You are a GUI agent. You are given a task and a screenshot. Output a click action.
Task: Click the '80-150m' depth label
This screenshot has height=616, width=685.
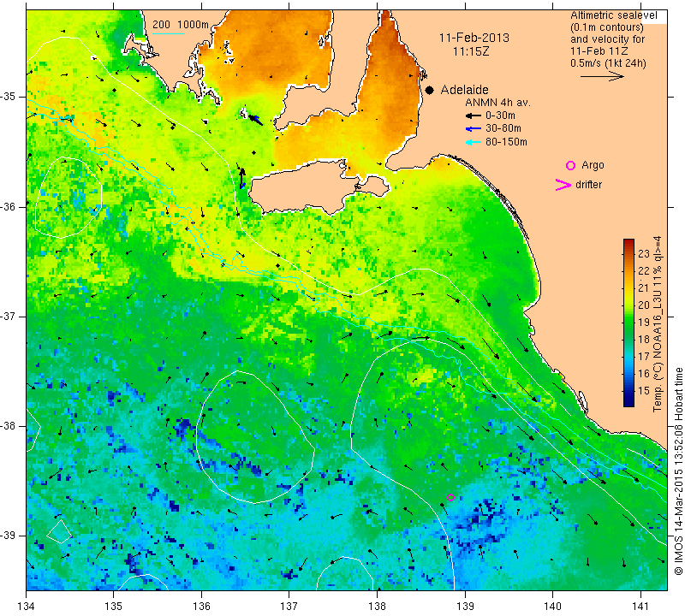(506, 142)
